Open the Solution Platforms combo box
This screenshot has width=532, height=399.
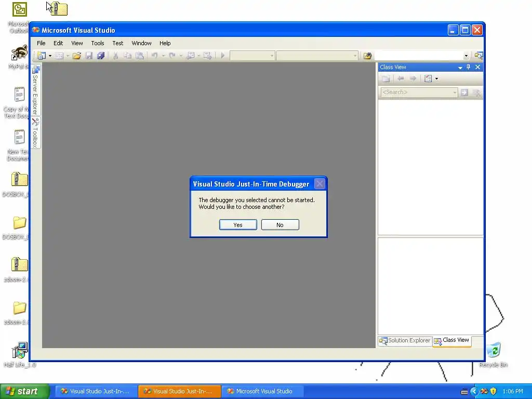click(x=317, y=56)
